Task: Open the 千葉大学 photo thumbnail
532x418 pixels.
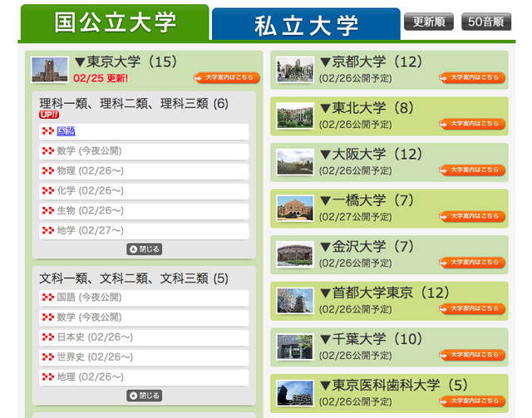Action: pos(295,347)
